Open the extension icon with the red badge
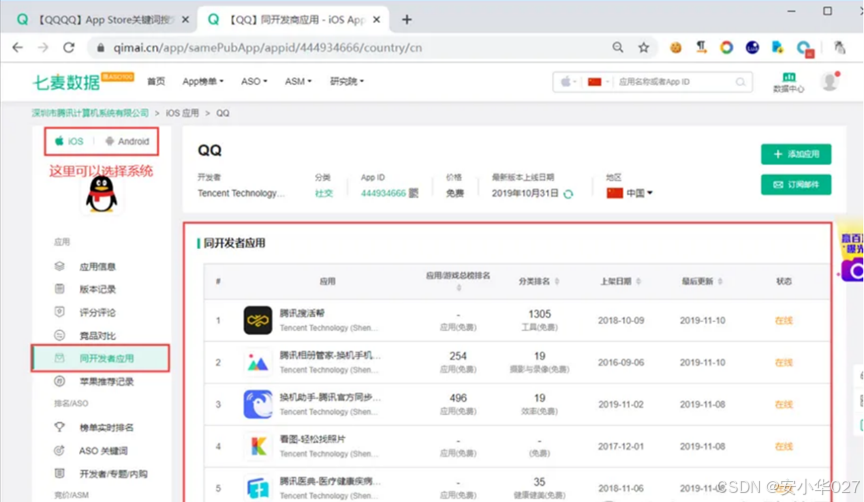 (805, 48)
